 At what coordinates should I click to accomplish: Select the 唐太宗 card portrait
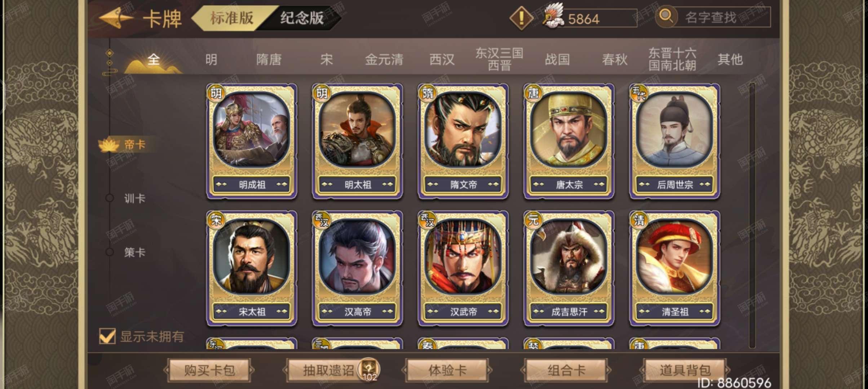568,130
